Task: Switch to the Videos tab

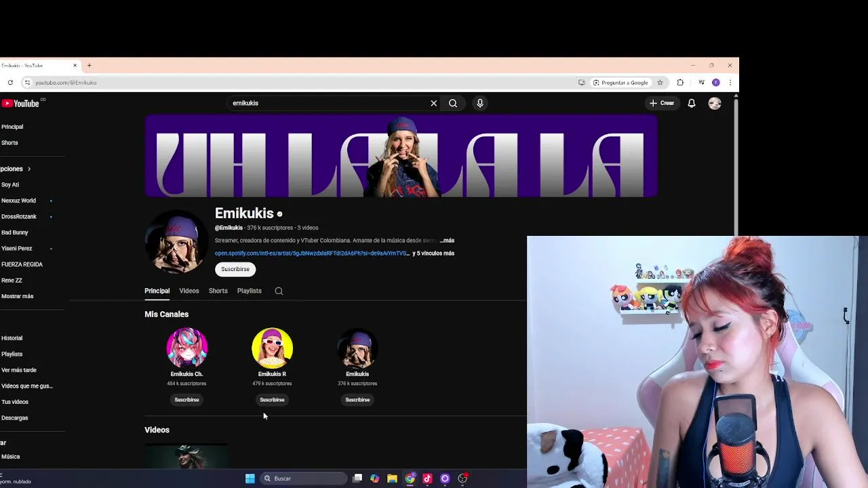Action: [189, 291]
